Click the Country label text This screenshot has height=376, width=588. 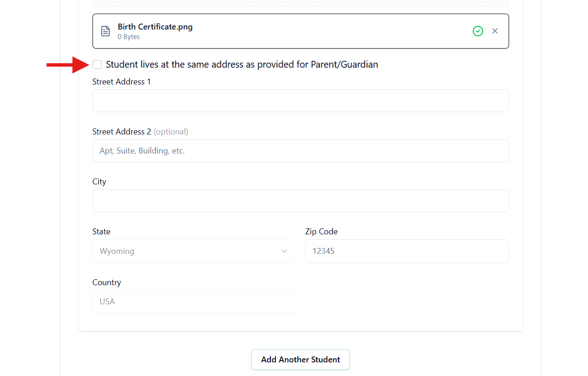pos(107,282)
